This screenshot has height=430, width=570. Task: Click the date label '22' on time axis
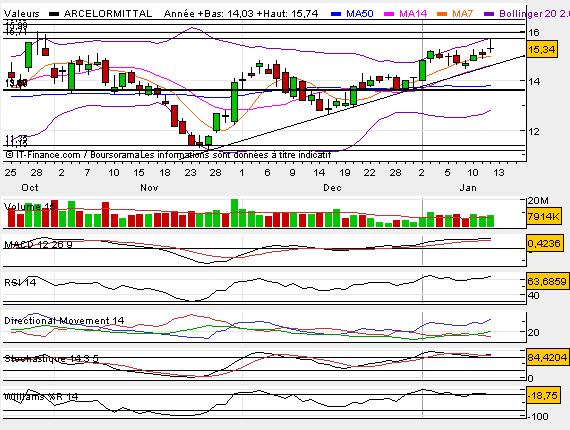coord(370,173)
